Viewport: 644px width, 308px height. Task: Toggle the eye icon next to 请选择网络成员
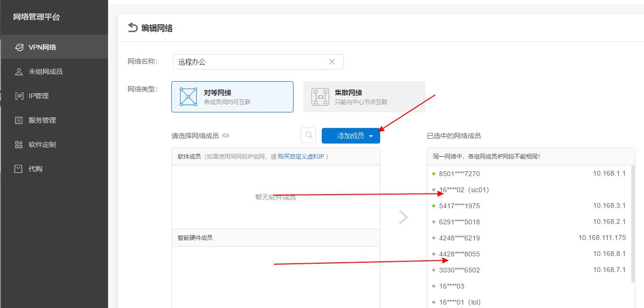point(225,135)
